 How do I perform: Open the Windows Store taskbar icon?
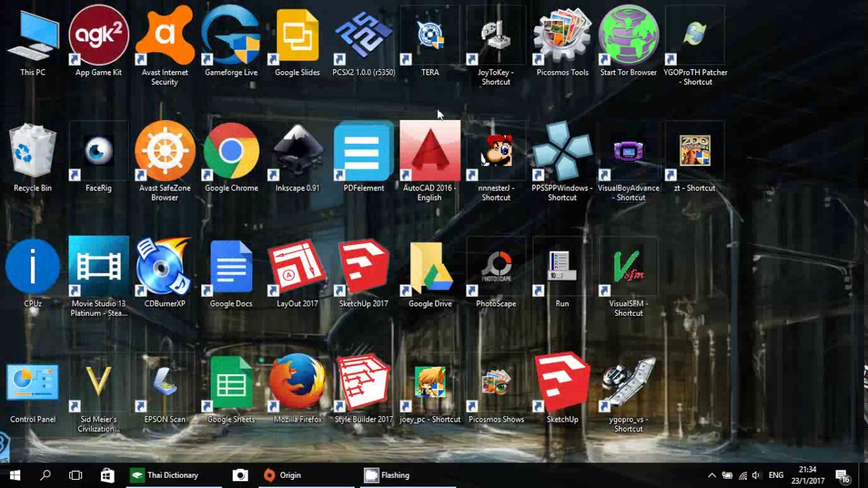[107, 475]
